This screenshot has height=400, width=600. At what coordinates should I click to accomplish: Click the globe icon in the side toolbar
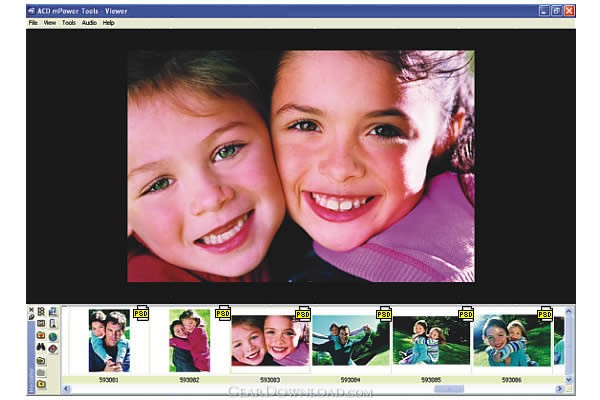(x=52, y=336)
